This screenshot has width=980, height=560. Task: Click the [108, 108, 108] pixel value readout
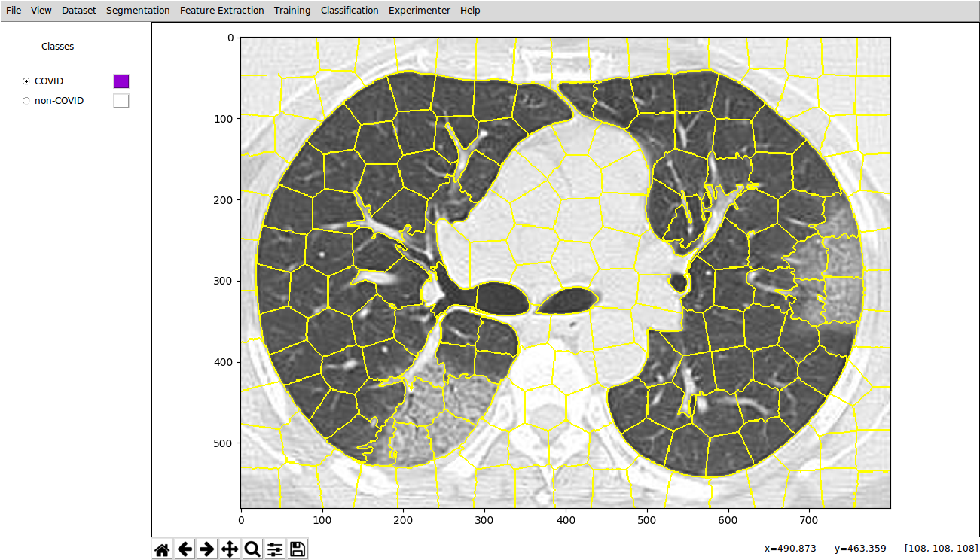pyautogui.click(x=941, y=548)
